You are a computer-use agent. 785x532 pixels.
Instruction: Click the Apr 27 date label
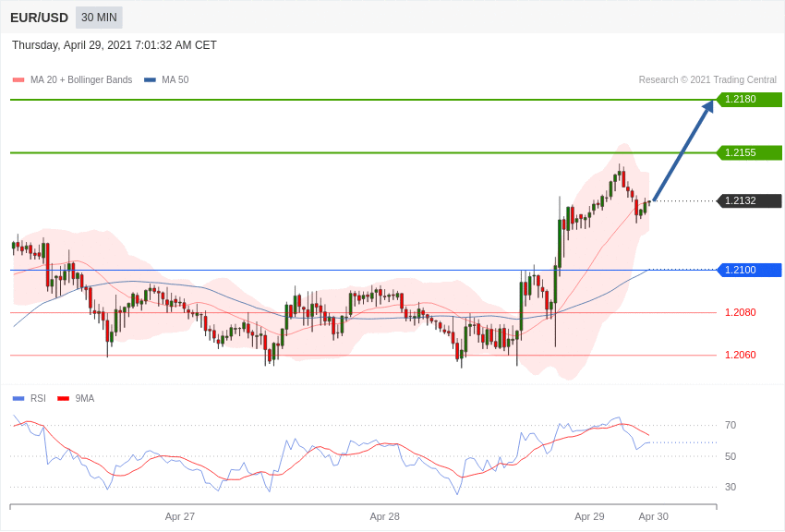click(x=180, y=516)
